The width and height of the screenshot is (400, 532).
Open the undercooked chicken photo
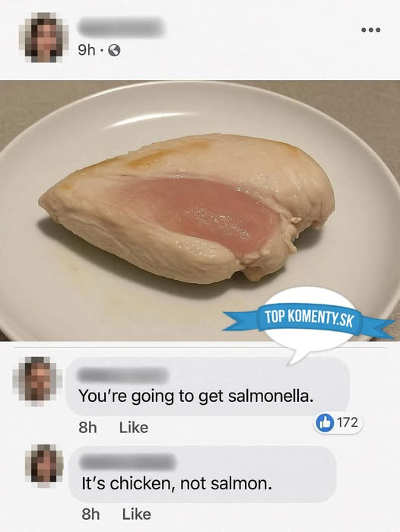tap(200, 211)
